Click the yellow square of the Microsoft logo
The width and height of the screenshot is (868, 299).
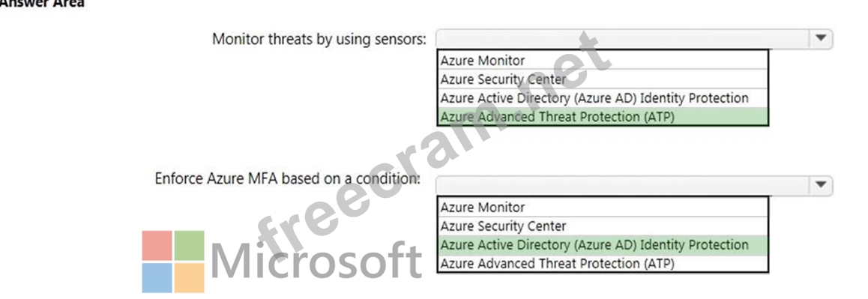click(x=190, y=278)
